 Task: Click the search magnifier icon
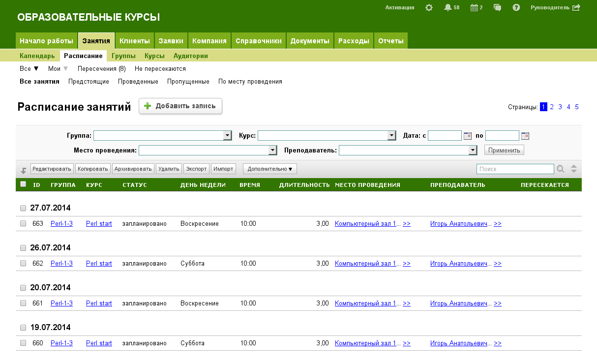tap(560, 169)
